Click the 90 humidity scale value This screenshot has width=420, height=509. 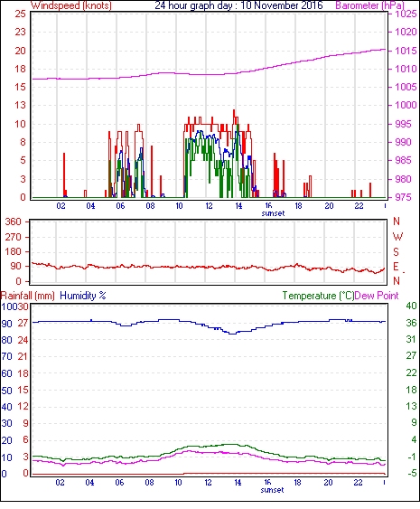(7, 324)
